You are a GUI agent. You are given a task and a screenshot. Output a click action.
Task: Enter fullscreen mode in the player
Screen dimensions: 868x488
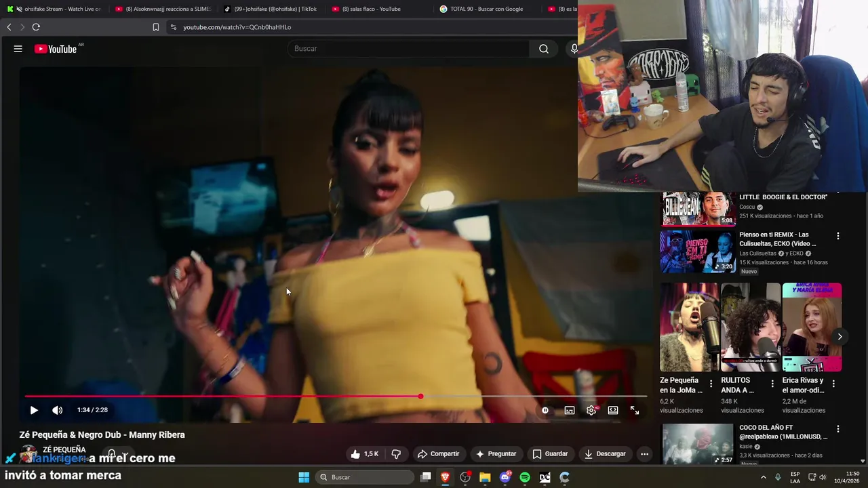click(635, 410)
